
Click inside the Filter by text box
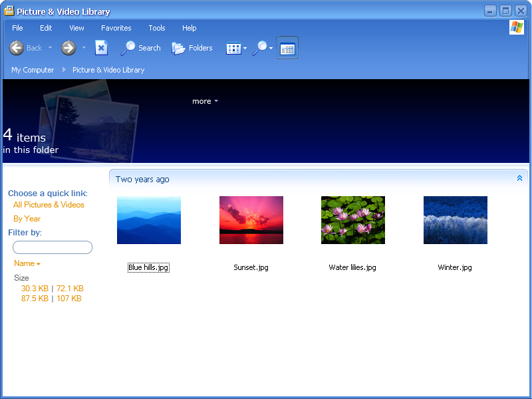[x=53, y=247]
